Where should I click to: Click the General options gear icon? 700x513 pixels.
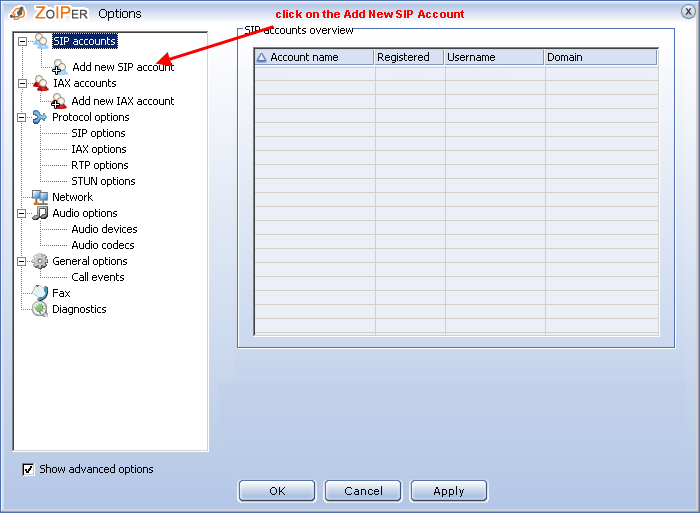click(40, 261)
